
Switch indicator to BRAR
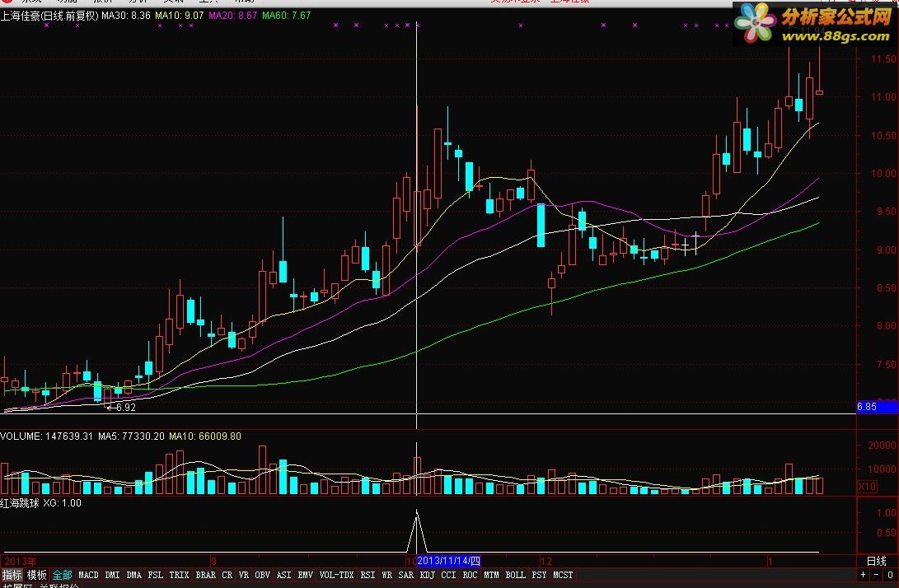(206, 575)
